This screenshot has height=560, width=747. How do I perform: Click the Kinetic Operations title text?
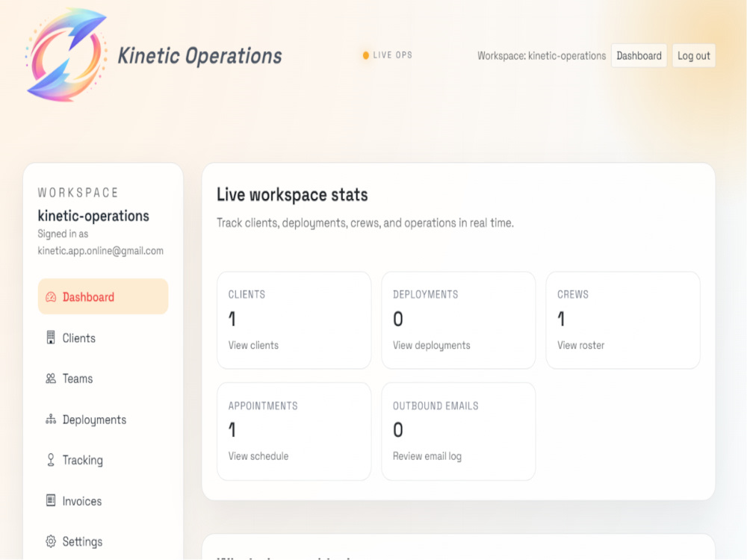(x=199, y=56)
